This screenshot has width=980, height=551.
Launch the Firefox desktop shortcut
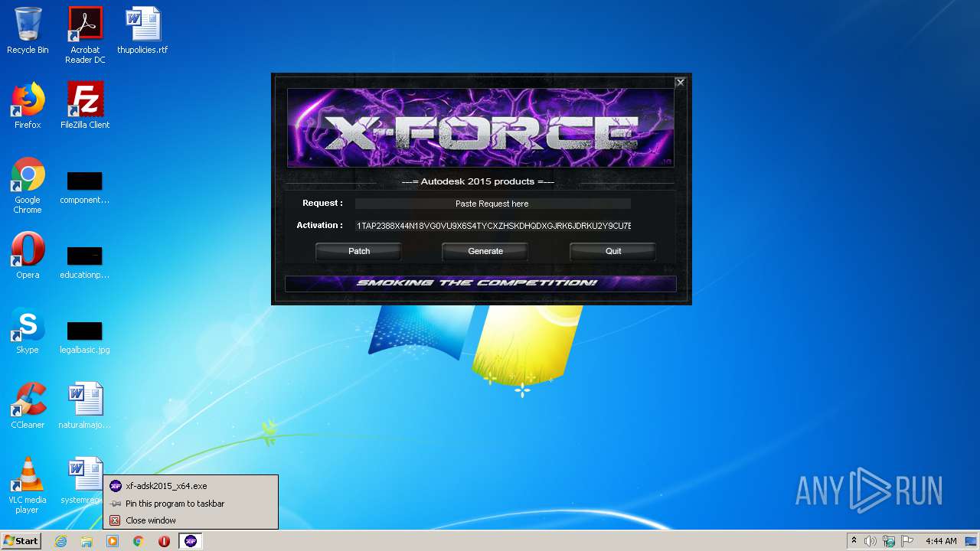click(28, 106)
